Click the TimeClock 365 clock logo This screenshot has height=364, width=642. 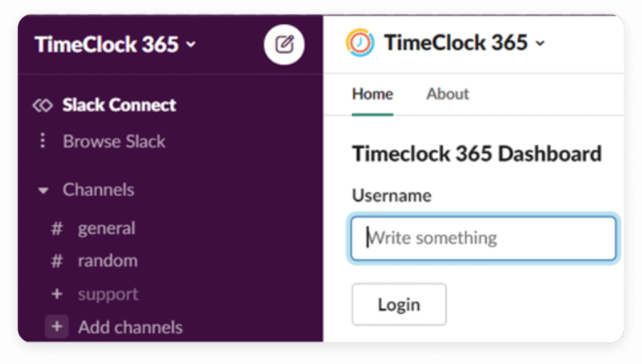pos(360,43)
